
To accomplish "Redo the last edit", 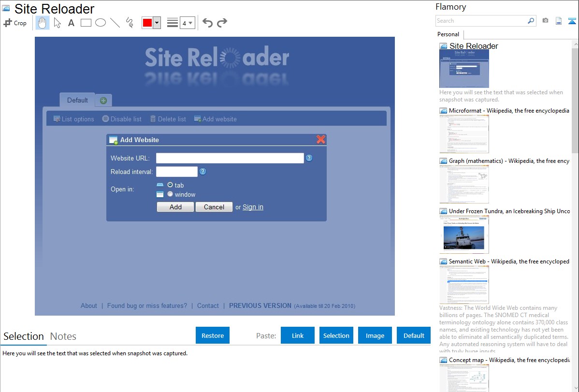I will click(x=222, y=23).
